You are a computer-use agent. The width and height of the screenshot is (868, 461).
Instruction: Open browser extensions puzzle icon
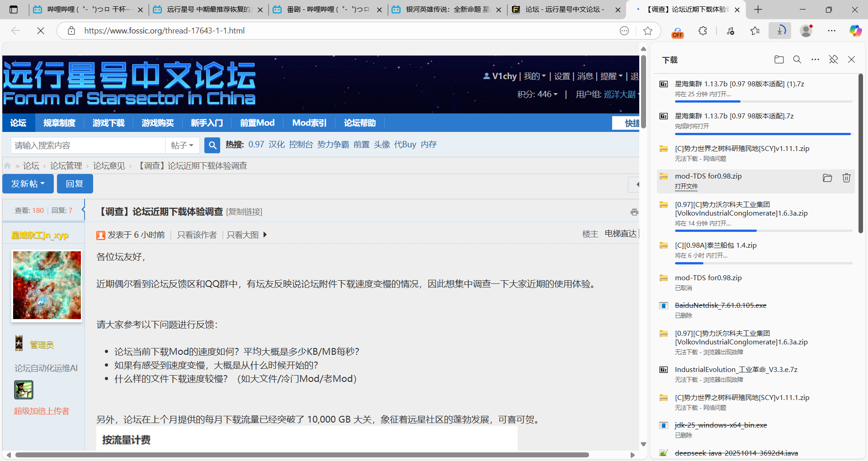[703, 31]
